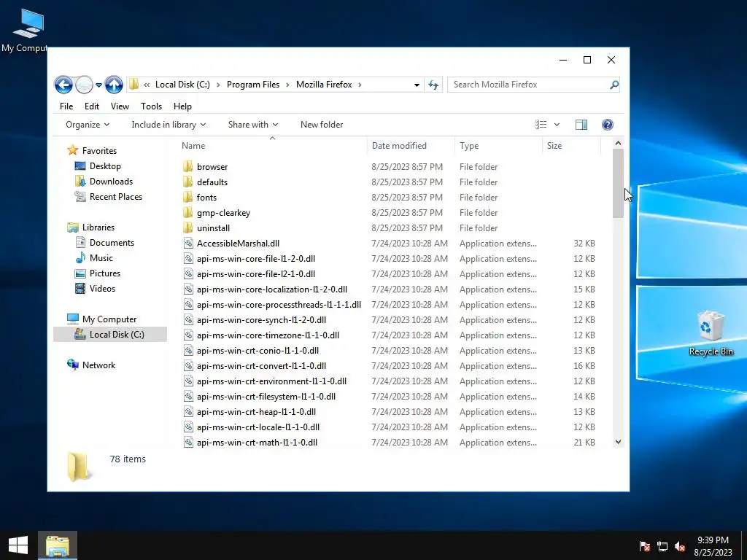The image size is (747, 560).
Task: Open the address bar history dropdown
Action: point(417,85)
